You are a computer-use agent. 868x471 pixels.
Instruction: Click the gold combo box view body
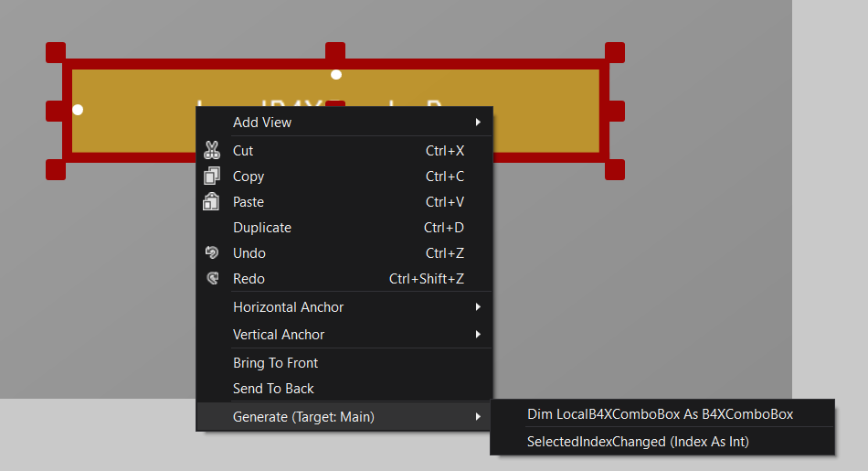pos(128,128)
